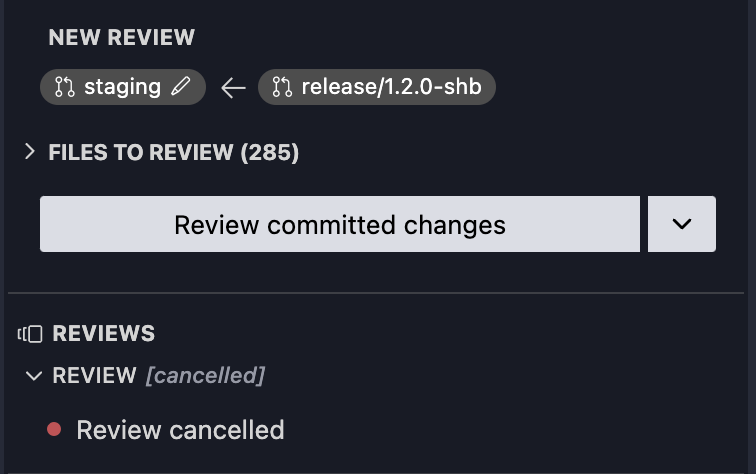Click the REVIEWS section header
The height and width of the screenshot is (474, 756).
[104, 333]
